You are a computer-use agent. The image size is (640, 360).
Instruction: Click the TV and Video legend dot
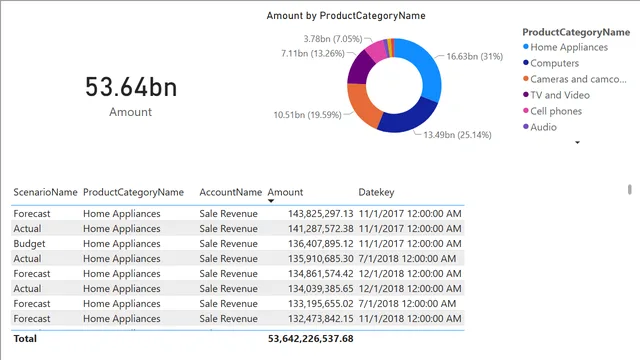point(526,95)
